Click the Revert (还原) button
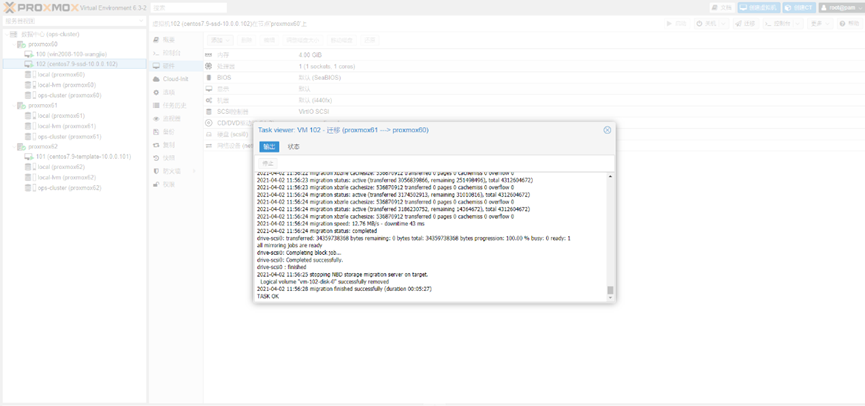Image resolution: width=865 pixels, height=406 pixels. pyautogui.click(x=370, y=40)
